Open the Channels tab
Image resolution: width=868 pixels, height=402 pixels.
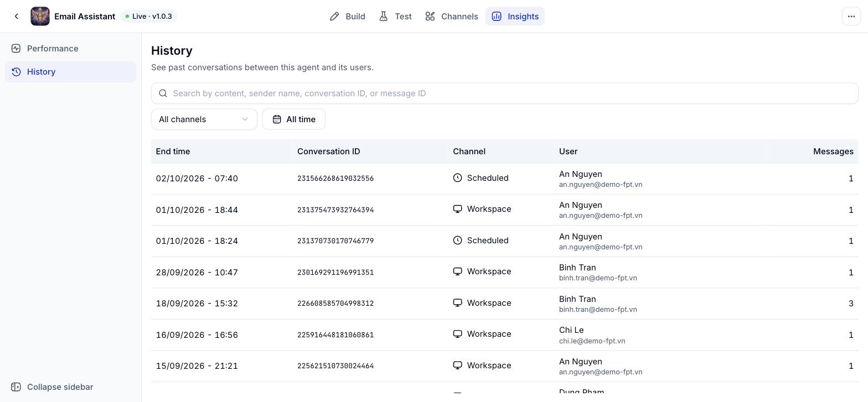(452, 17)
